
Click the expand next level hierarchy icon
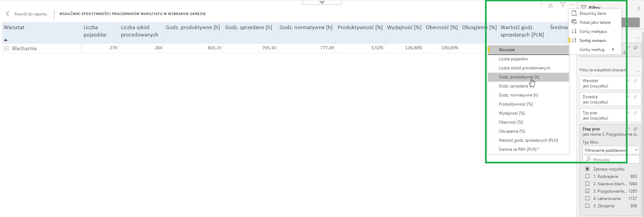(x=551, y=5)
